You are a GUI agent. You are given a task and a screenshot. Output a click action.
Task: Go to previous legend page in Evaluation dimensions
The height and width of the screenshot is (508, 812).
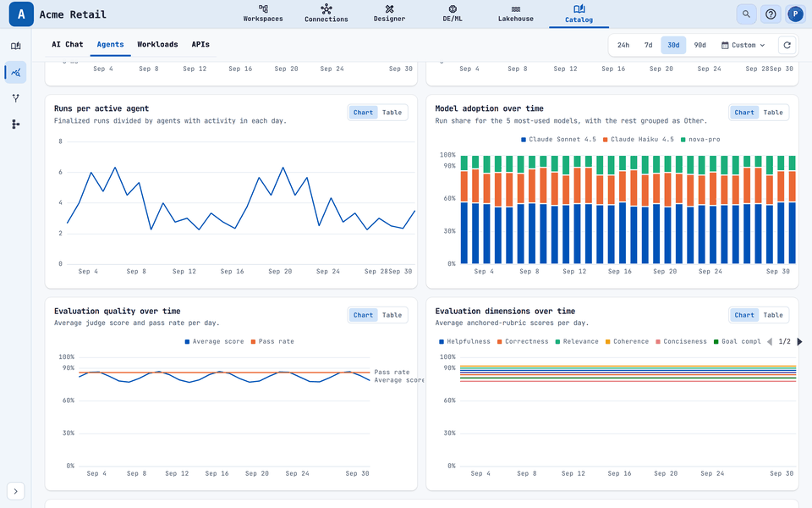[x=770, y=341]
